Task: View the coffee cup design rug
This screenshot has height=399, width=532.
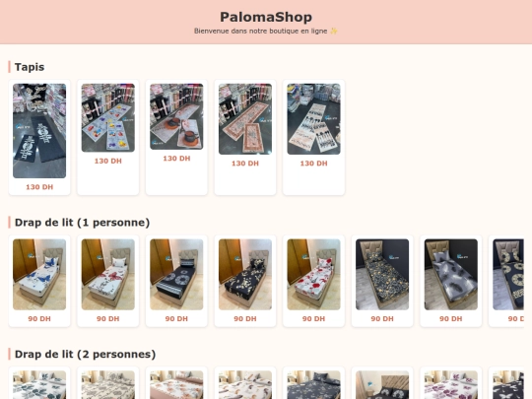Action: (176, 116)
